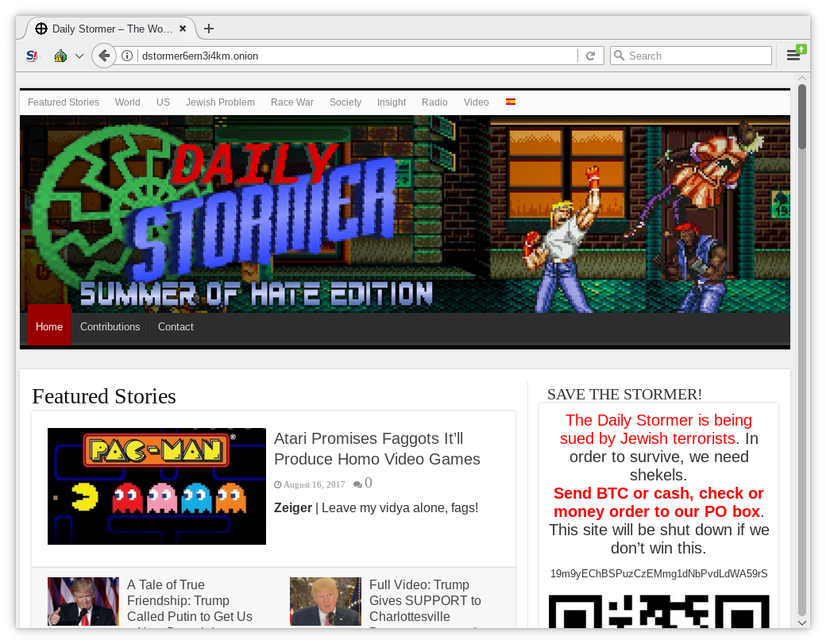Open site information via the info icon
Image resolution: width=826 pixels, height=644 pixels.
coord(128,56)
